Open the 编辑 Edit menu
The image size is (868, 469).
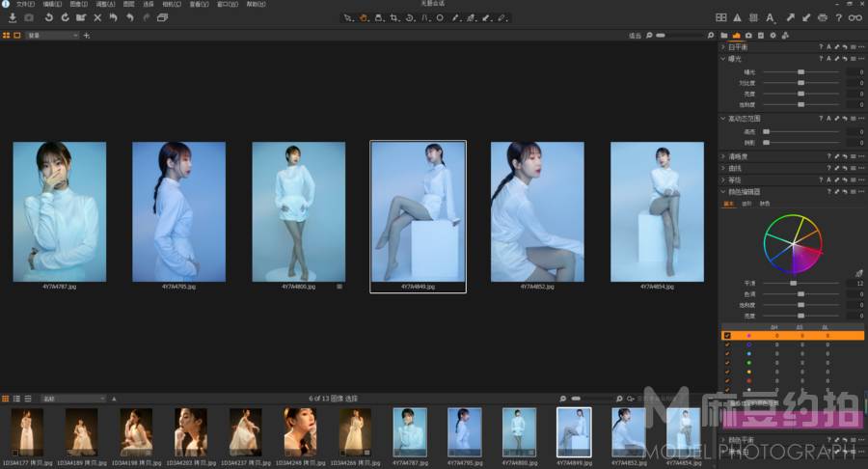(52, 4)
